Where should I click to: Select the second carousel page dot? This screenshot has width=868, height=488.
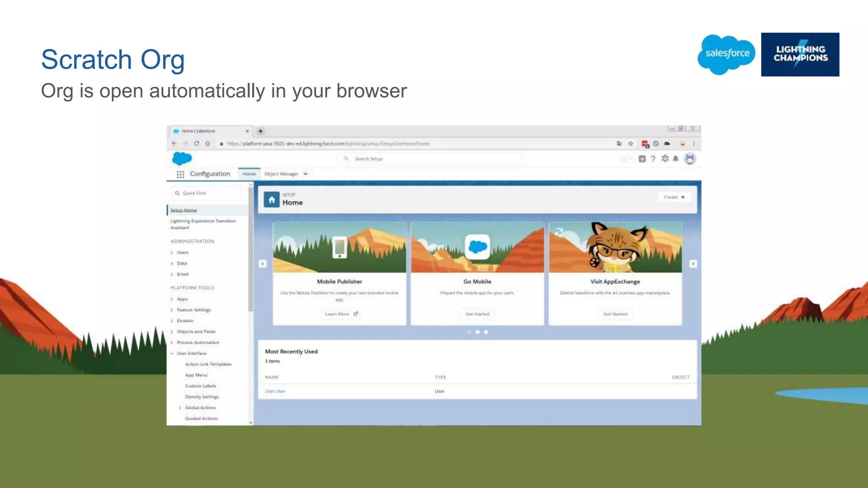[478, 332]
